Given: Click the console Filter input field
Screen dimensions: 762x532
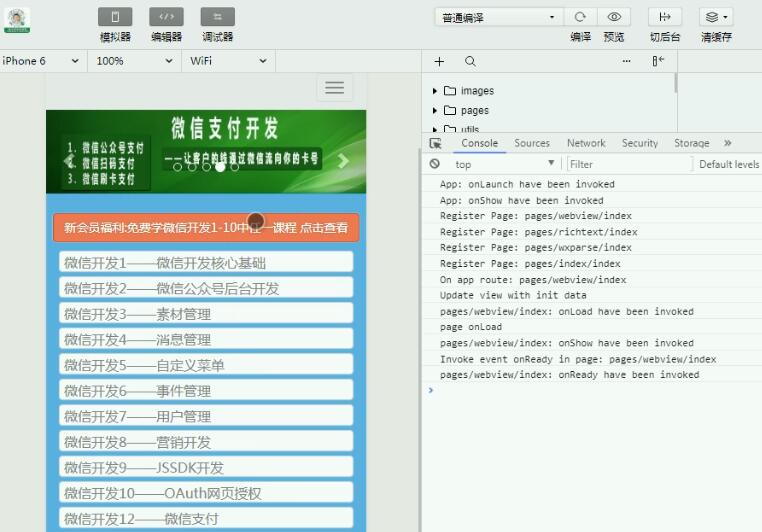Looking at the screenshot, I should pos(628,164).
